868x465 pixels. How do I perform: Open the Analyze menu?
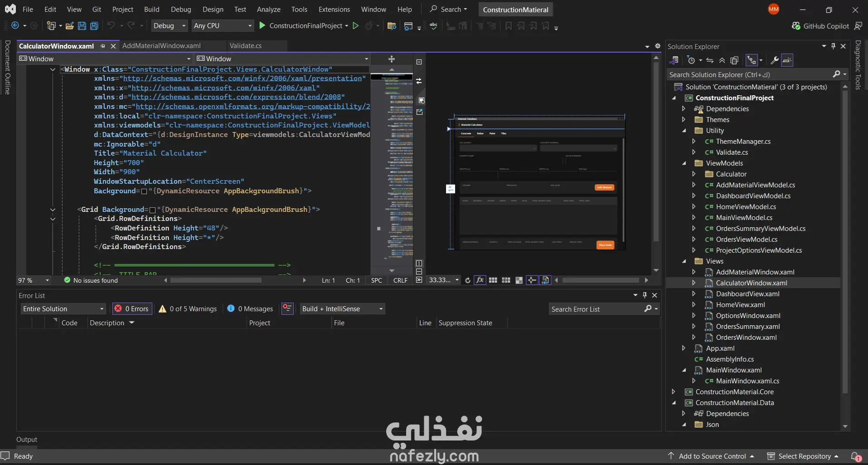coord(268,10)
